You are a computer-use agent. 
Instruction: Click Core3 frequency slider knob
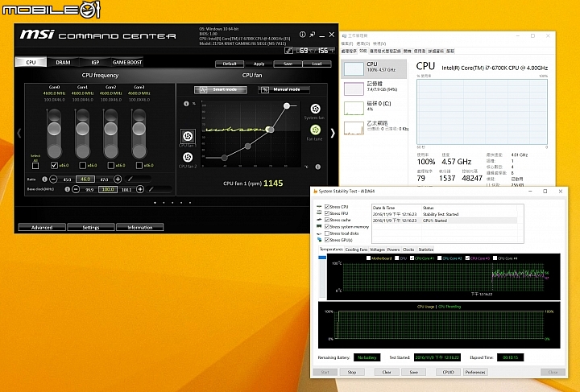[x=139, y=129]
